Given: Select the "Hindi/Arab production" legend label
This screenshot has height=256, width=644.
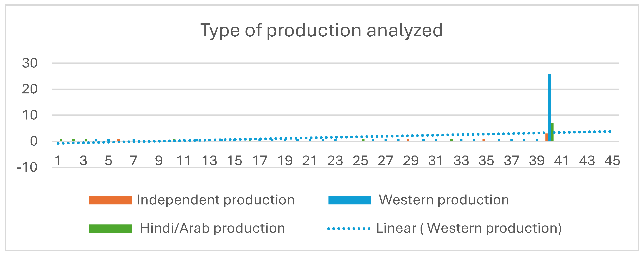Looking at the screenshot, I should coord(212,228).
